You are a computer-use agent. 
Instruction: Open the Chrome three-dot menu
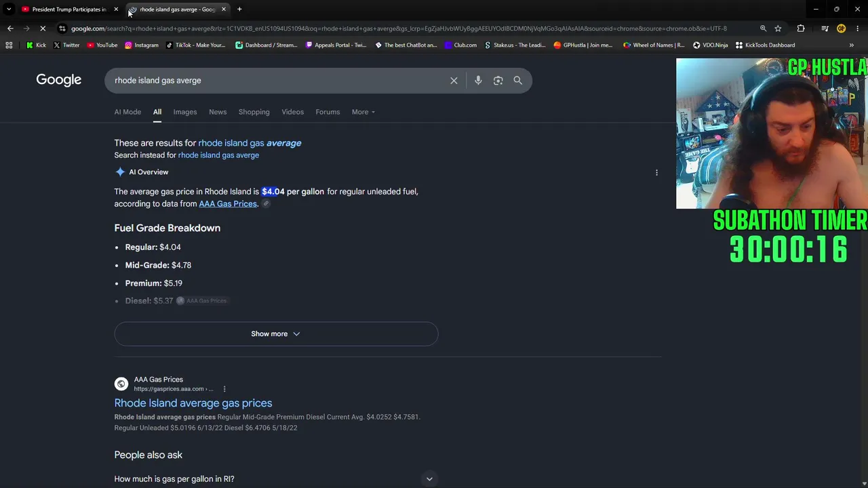(858, 28)
